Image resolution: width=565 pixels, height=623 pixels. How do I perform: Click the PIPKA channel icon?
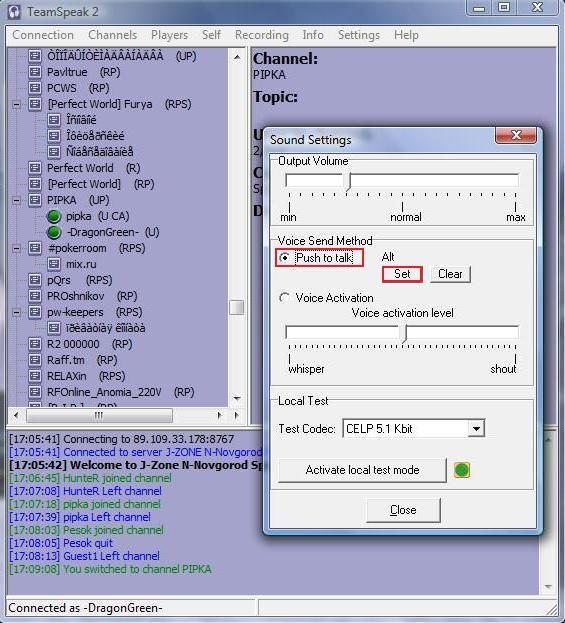click(x=35, y=200)
